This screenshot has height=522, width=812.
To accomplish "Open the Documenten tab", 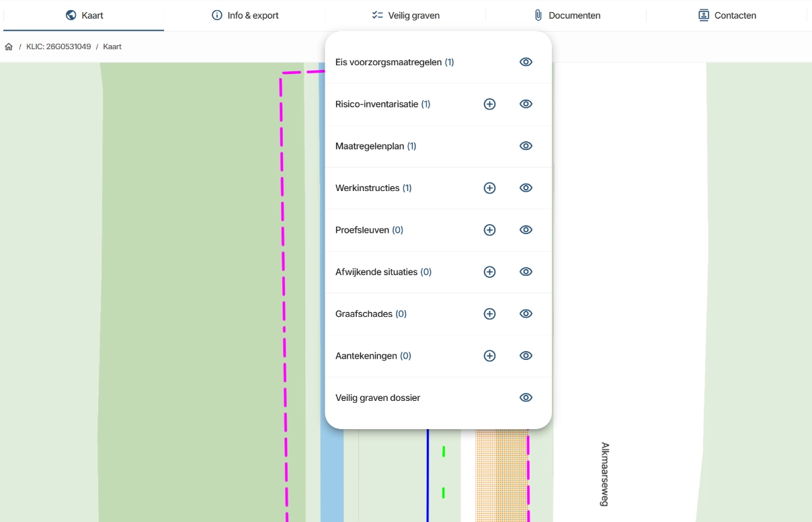I will [567, 15].
